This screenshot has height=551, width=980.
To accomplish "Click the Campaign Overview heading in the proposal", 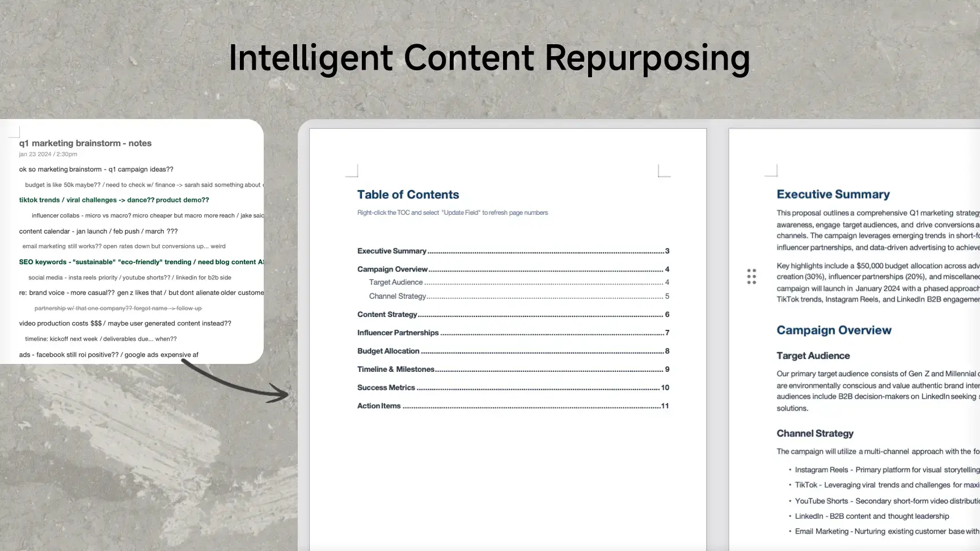I will [834, 330].
